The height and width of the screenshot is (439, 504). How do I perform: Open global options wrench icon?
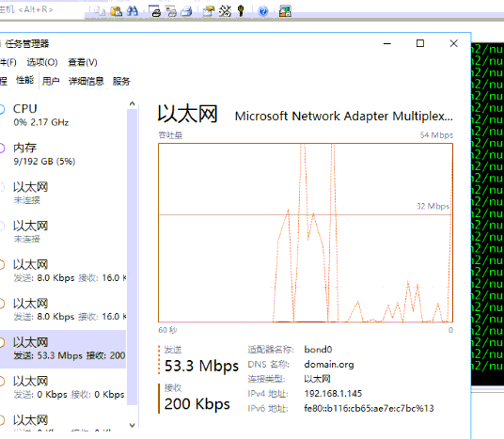point(225,11)
